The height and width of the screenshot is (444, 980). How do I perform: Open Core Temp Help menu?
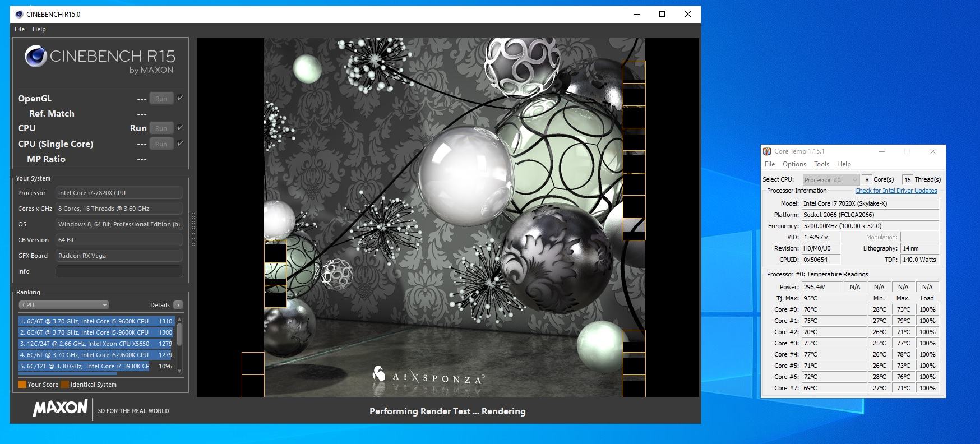844,164
